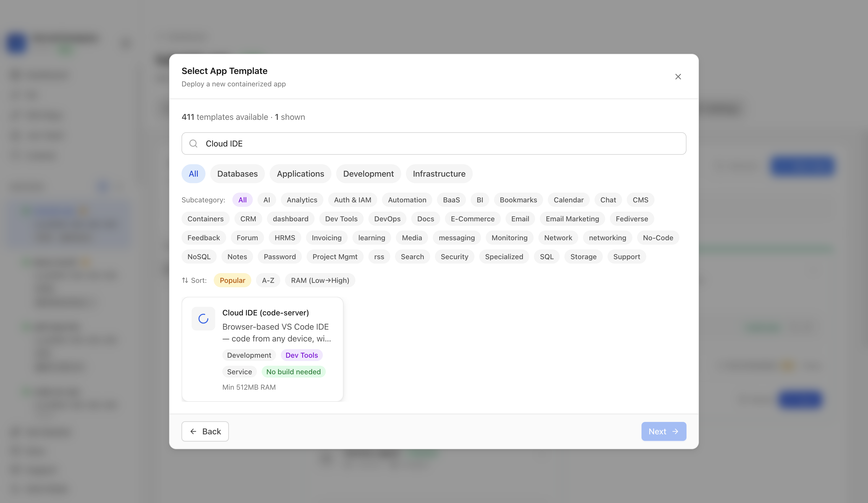This screenshot has height=503, width=868.
Task: Switch to the Databases category
Action: click(x=237, y=174)
